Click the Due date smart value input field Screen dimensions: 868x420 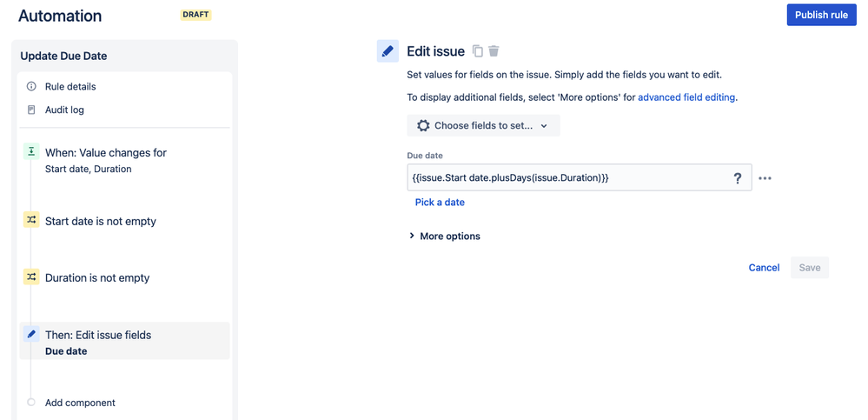pos(579,178)
